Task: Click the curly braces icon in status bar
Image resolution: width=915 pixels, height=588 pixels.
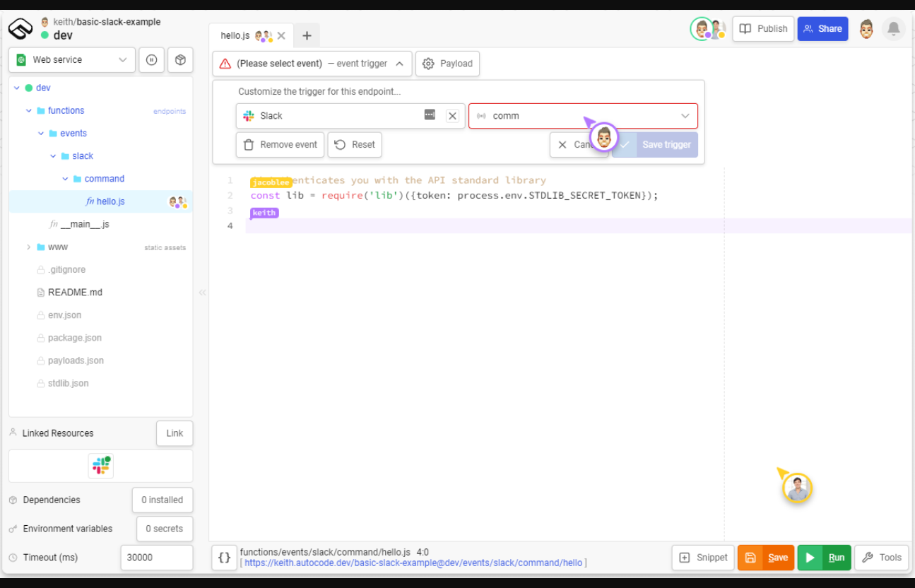Action: click(224, 558)
